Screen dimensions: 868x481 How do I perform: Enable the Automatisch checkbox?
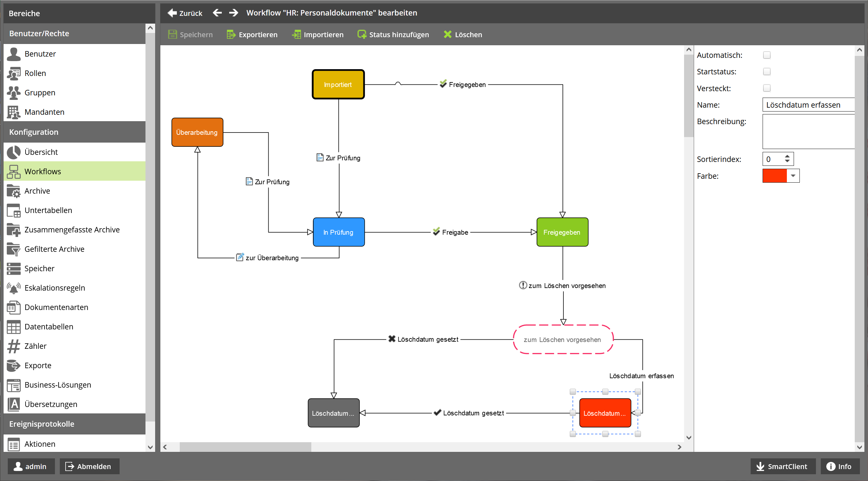(x=766, y=55)
